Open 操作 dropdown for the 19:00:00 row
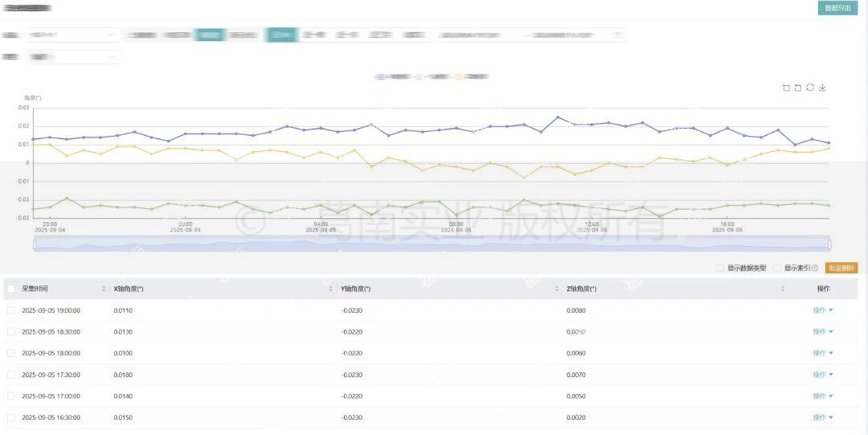This screenshot has width=868, height=435. 822,310
